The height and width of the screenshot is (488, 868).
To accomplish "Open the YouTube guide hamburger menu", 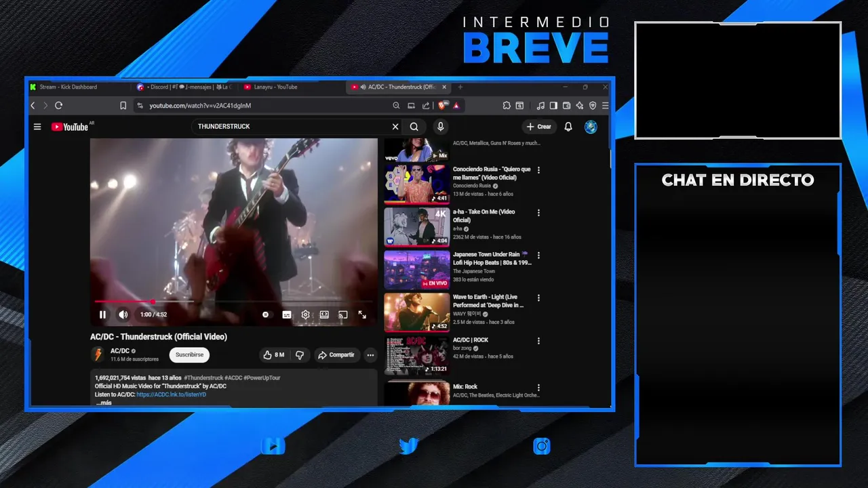I will tap(37, 127).
